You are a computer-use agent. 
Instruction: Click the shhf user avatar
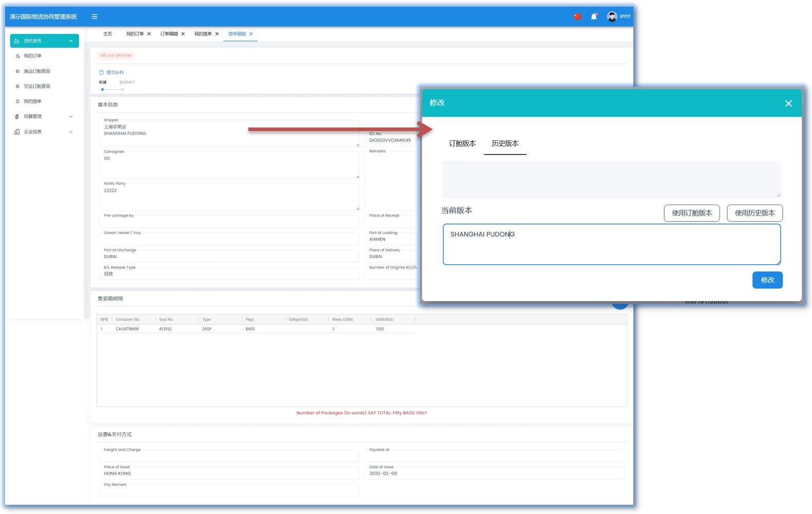point(612,16)
